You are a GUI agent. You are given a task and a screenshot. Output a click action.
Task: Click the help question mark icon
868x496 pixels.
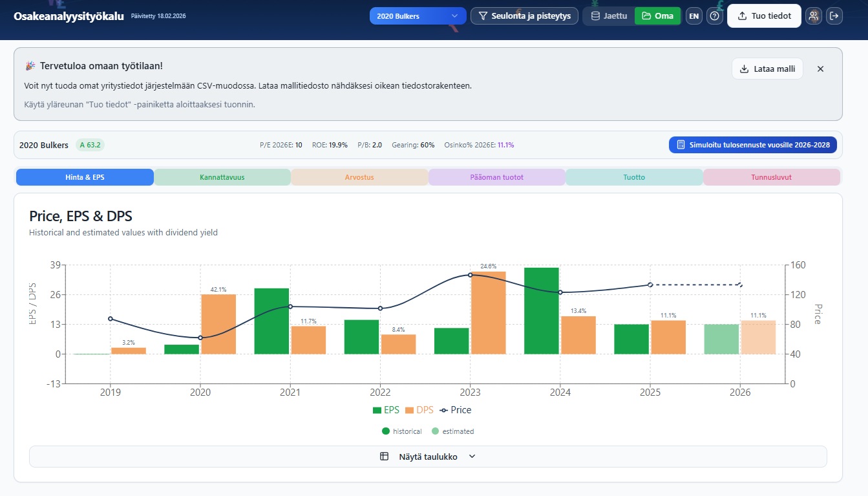[x=714, y=16]
